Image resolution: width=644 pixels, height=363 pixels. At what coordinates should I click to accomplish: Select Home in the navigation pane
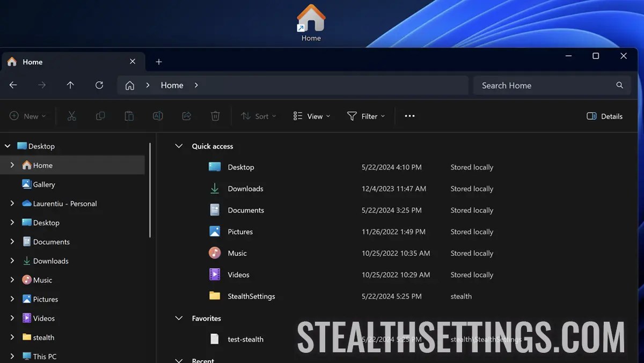click(x=73, y=165)
